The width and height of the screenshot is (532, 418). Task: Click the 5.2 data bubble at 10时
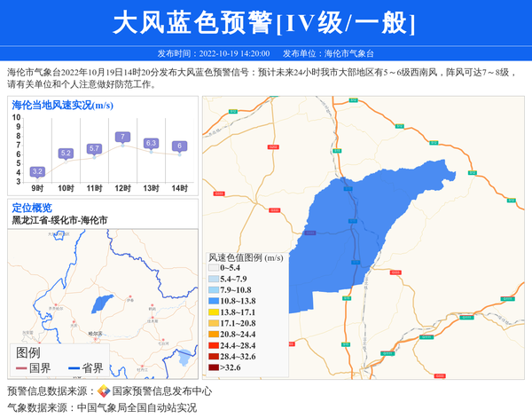(66, 154)
